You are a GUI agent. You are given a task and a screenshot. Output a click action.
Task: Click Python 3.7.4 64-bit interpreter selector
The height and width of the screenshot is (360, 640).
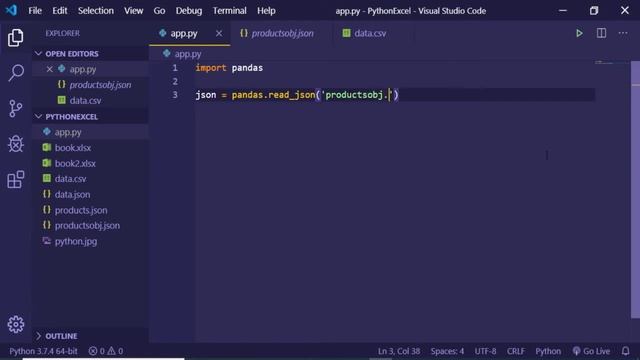point(43,351)
